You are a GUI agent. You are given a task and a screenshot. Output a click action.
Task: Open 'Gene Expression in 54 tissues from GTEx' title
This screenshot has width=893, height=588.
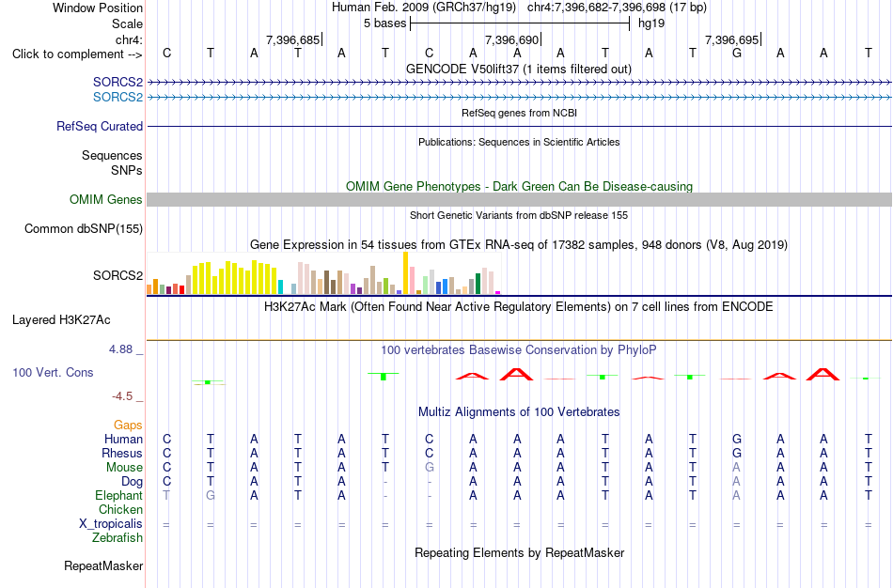(519, 245)
